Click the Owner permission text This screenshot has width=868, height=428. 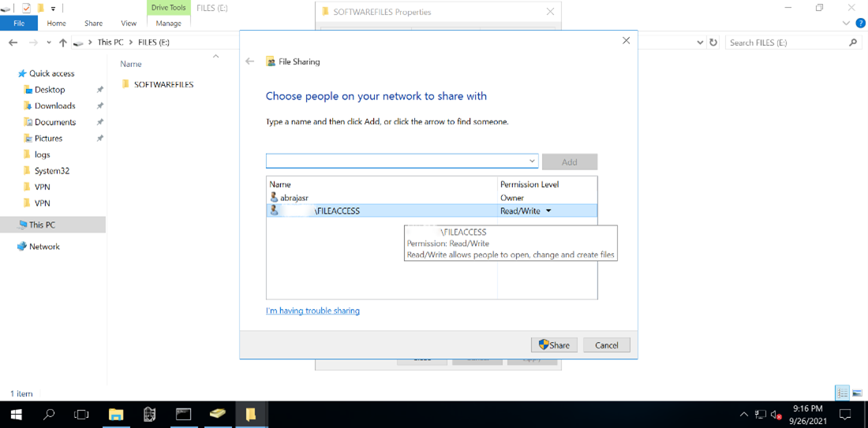pos(512,197)
